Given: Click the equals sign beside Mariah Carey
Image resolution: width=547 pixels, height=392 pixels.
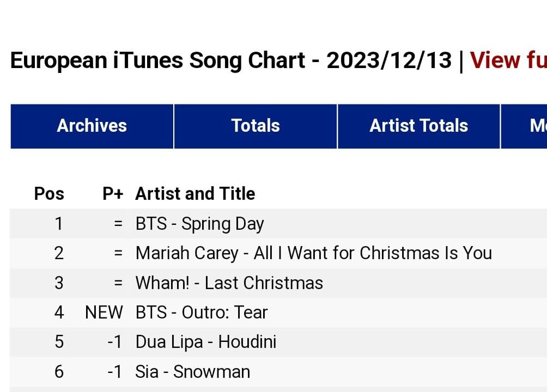Looking at the screenshot, I should [118, 253].
